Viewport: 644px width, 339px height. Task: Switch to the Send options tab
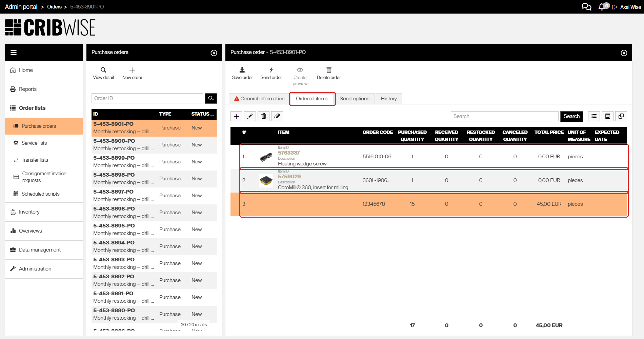(x=354, y=99)
